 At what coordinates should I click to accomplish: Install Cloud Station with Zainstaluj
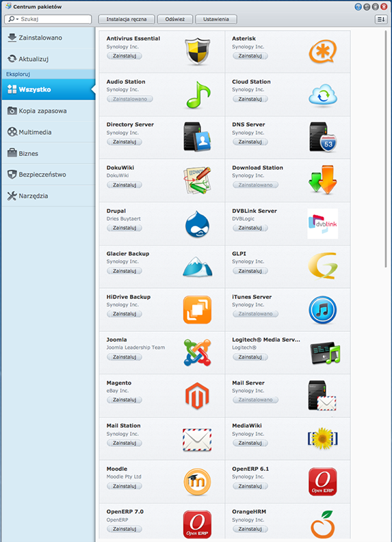[250, 99]
